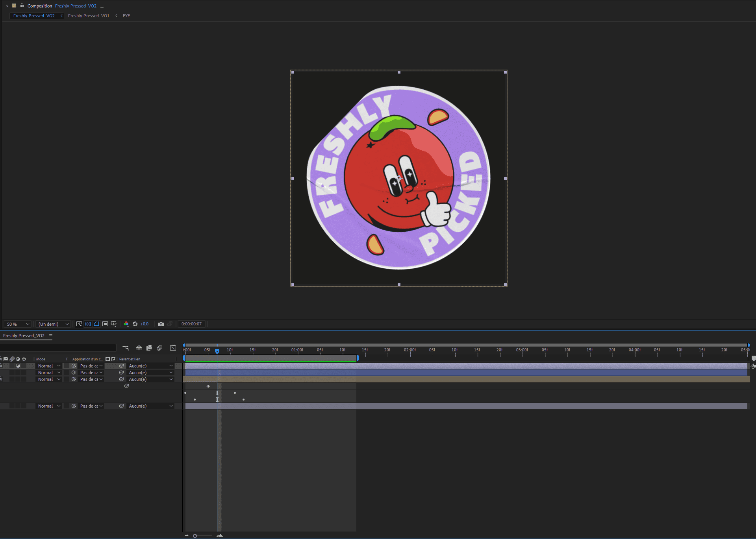Open the EYE composition breadcrumb
Screen dimensions: 756x539
coord(126,16)
